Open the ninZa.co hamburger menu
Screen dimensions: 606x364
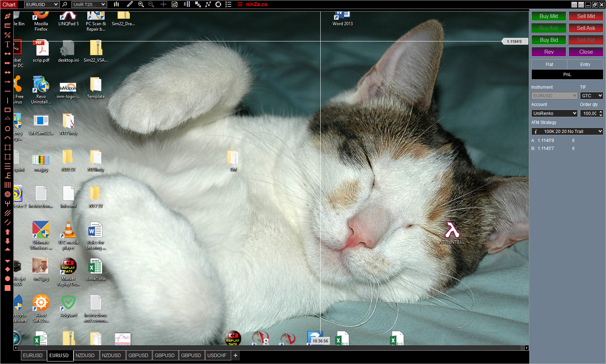[x=240, y=4]
